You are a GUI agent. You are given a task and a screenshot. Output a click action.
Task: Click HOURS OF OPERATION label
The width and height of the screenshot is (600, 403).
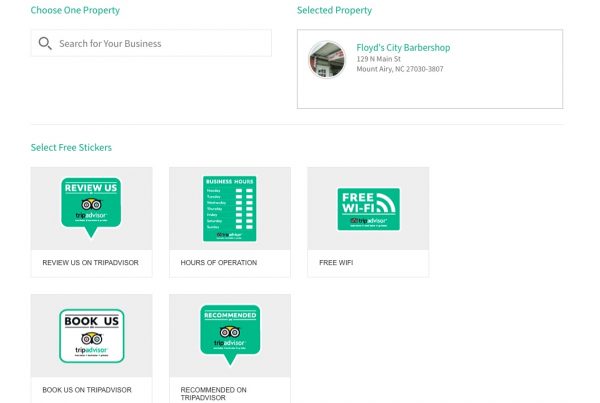pyautogui.click(x=219, y=263)
